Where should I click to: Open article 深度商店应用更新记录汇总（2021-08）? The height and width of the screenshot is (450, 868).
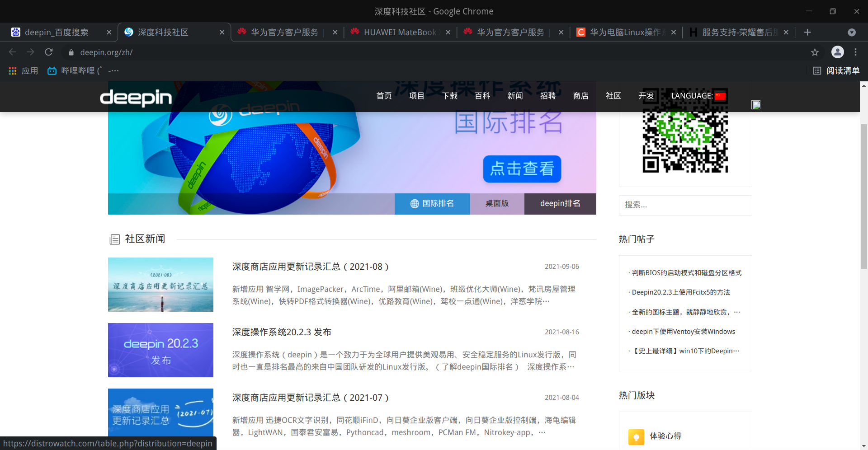click(311, 267)
